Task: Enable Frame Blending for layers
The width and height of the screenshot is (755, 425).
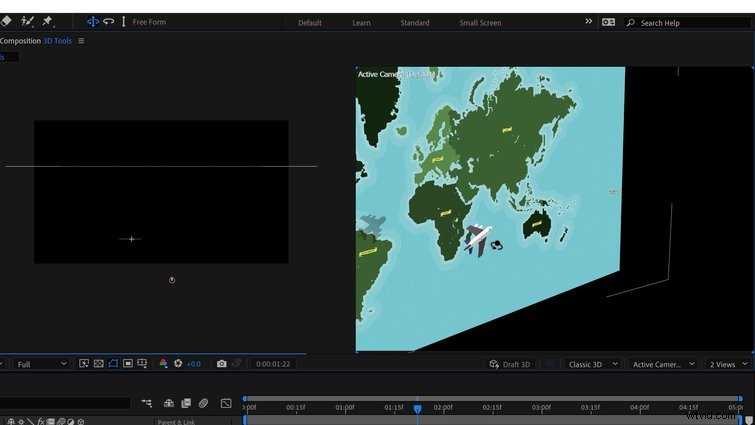Action: click(186, 403)
